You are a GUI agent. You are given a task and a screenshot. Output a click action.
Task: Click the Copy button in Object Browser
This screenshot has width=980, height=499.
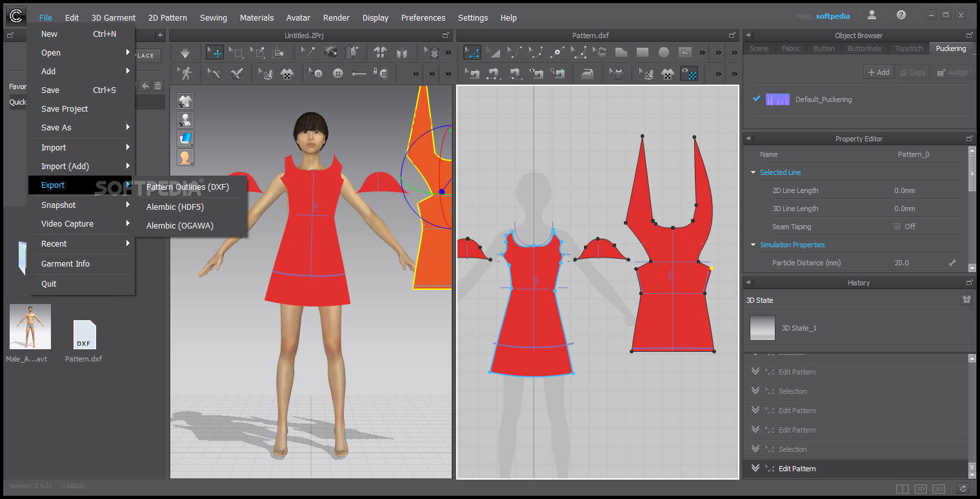(912, 72)
